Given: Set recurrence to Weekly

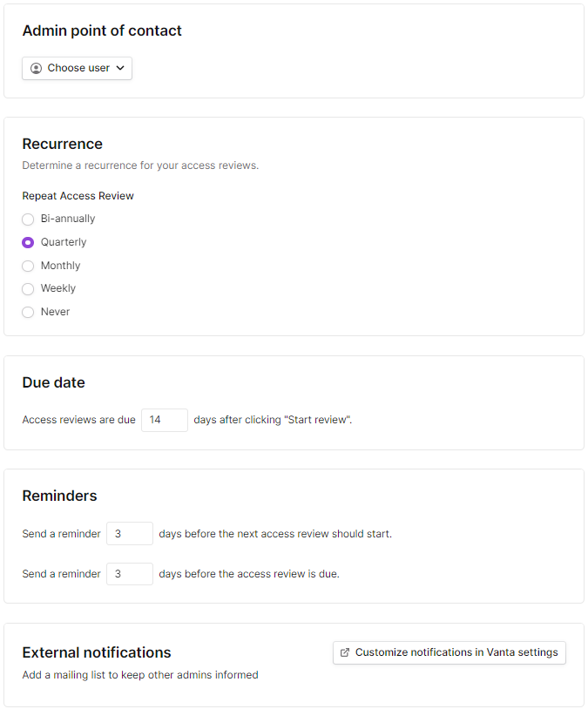Looking at the screenshot, I should coord(28,289).
